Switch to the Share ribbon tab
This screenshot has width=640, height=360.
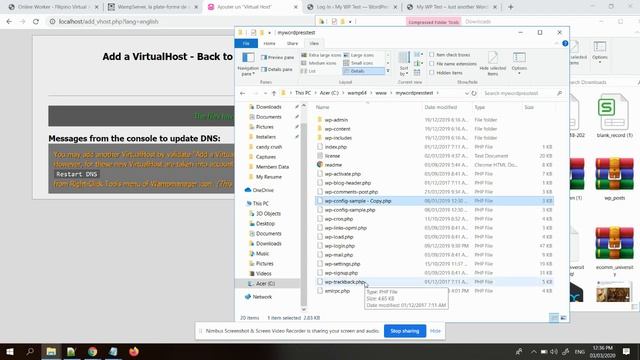292,43
